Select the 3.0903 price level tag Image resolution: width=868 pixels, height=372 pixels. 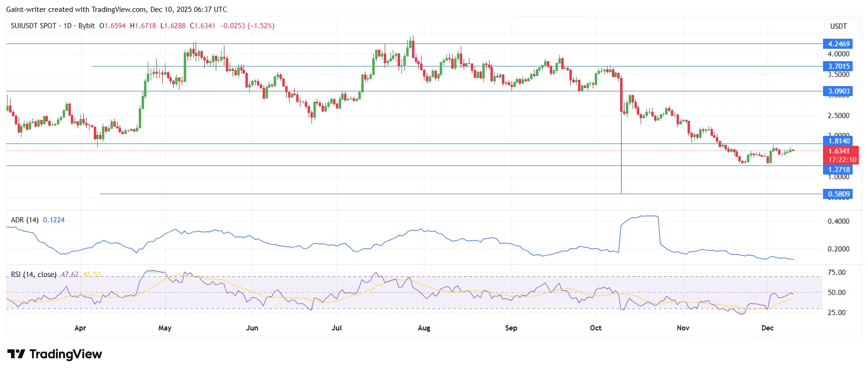[x=839, y=91]
